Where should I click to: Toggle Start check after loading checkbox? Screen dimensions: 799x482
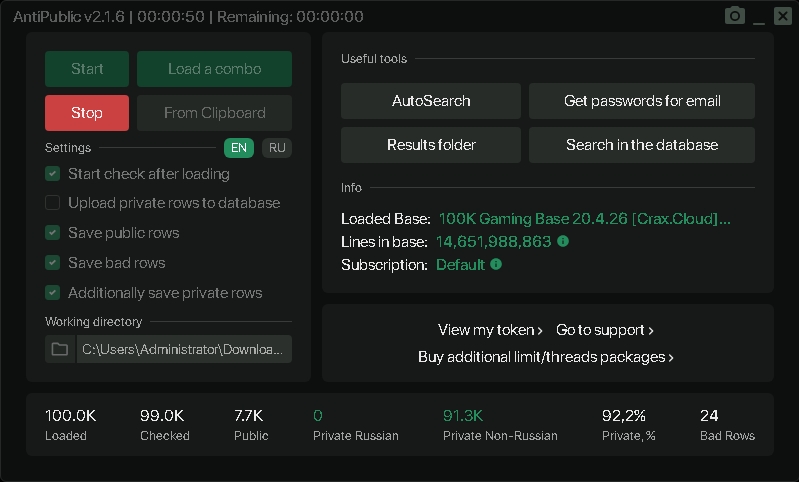point(53,174)
